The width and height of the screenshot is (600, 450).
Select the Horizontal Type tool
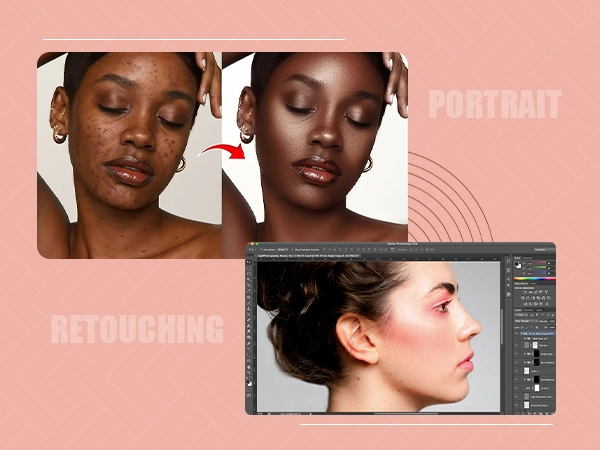coord(249,349)
